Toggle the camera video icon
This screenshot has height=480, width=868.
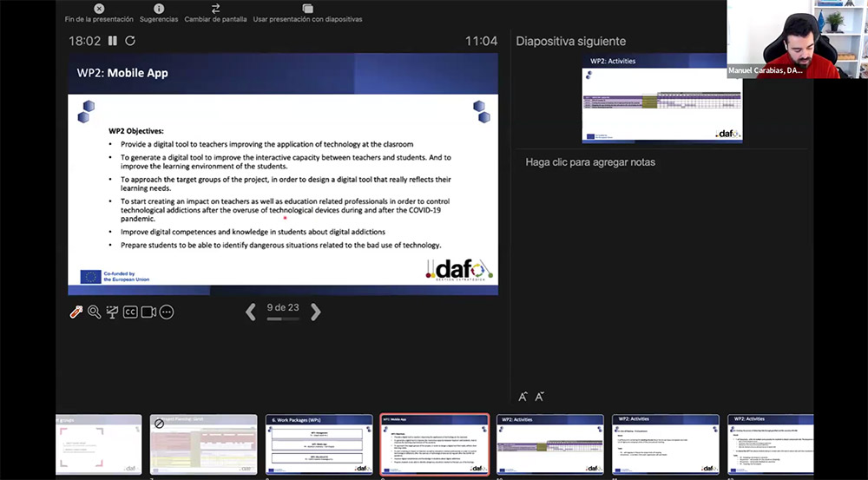(x=148, y=312)
